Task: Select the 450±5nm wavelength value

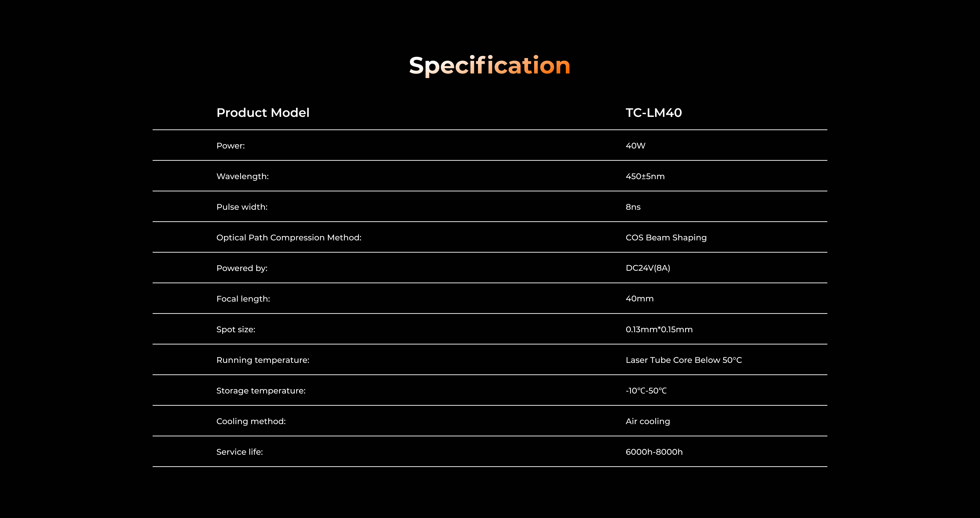Action: point(645,177)
